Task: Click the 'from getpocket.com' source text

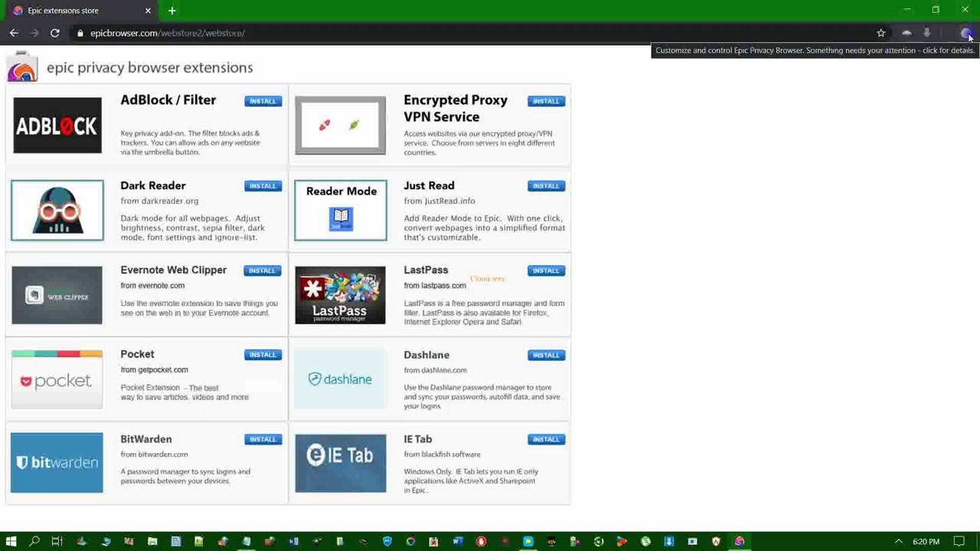Action: [x=154, y=370]
